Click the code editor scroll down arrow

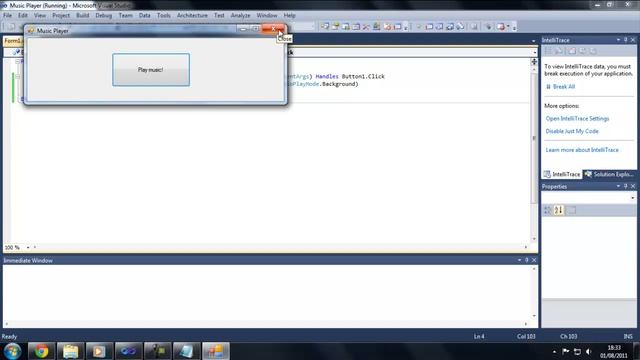pos(534,239)
